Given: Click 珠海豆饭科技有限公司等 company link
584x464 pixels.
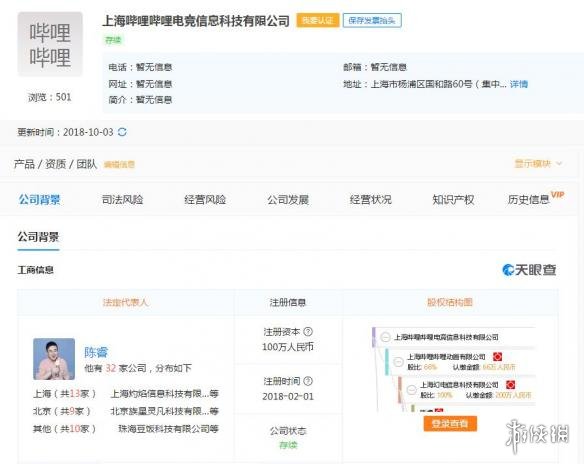Looking at the screenshot, I should [x=168, y=429].
